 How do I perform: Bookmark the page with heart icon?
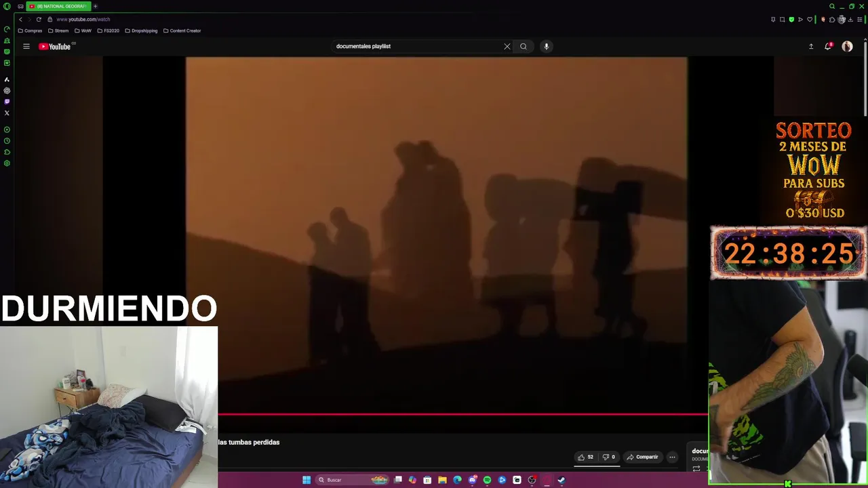tap(810, 19)
